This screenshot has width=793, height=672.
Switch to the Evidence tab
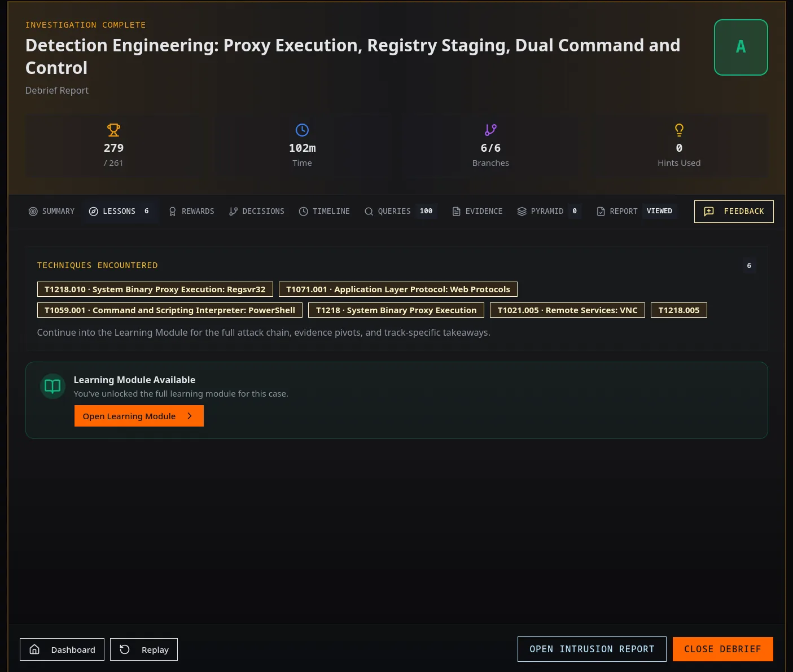click(x=477, y=211)
